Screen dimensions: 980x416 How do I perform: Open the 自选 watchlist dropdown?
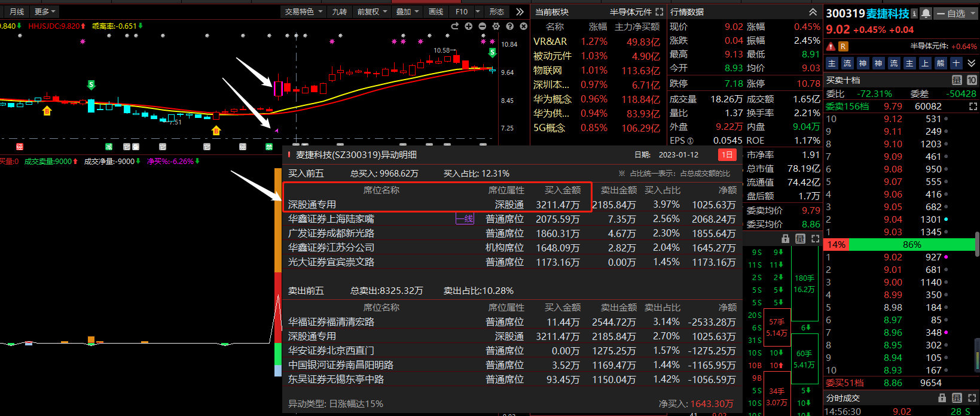click(955, 13)
